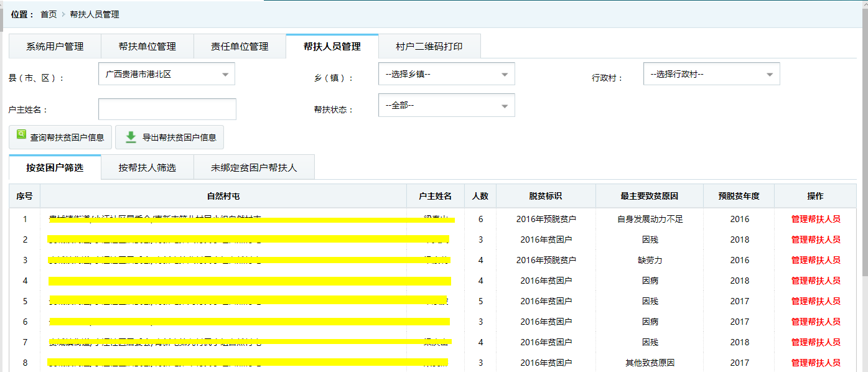Click 管理帮扶人员 link in row 8

(815, 363)
